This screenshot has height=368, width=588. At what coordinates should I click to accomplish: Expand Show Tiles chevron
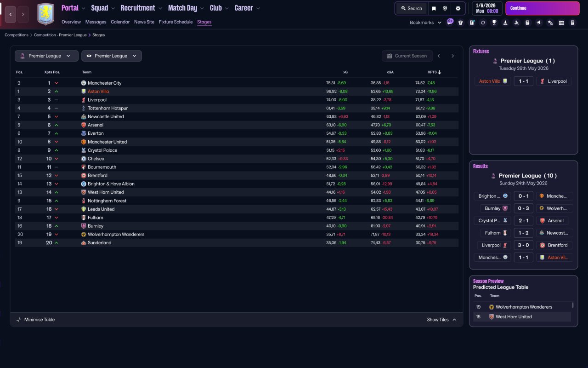tap(454, 320)
